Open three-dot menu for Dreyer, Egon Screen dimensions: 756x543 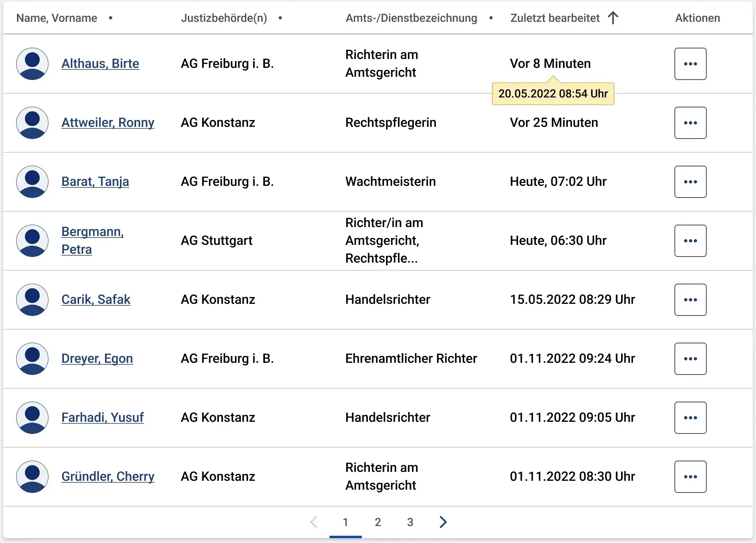click(690, 359)
